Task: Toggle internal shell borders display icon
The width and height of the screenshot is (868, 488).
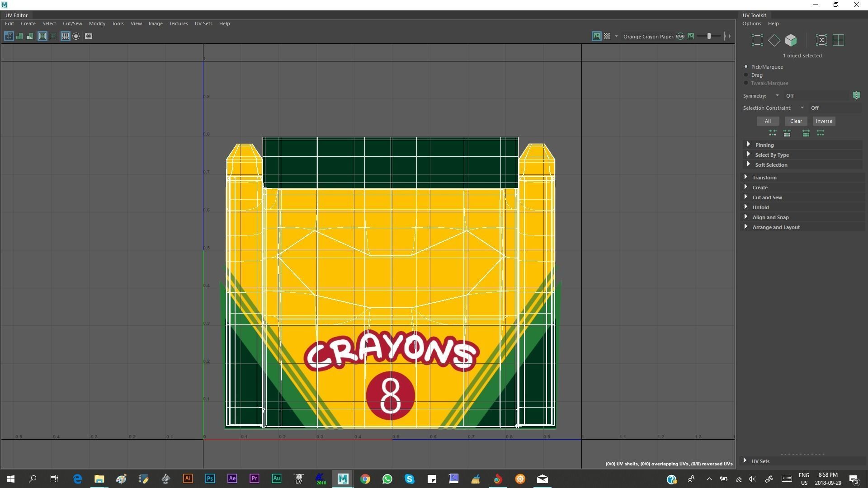Action: click(53, 36)
